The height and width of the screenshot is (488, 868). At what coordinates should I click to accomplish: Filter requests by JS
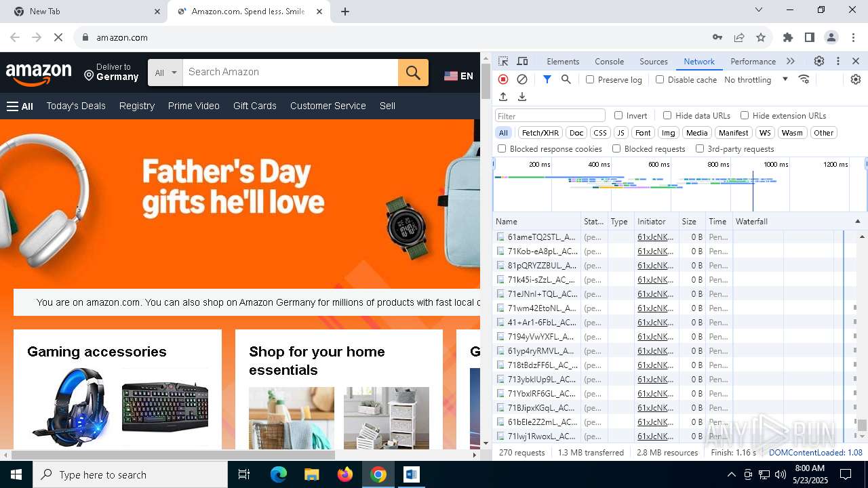coord(620,133)
